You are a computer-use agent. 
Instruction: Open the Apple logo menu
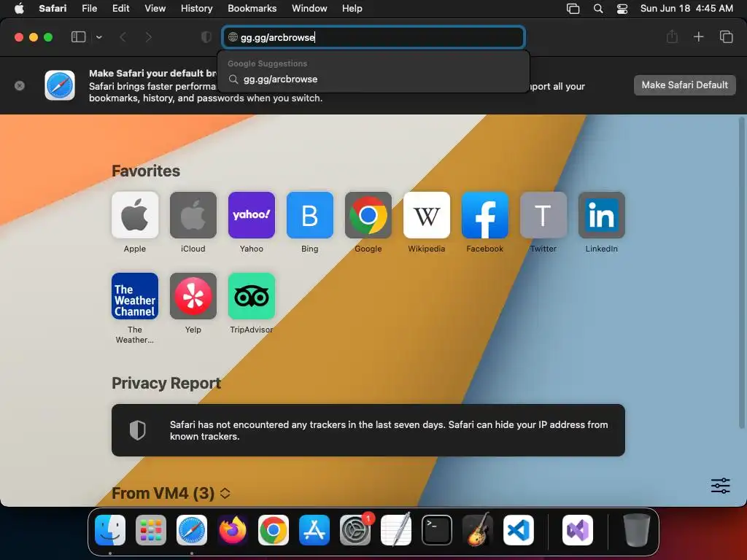(x=19, y=8)
